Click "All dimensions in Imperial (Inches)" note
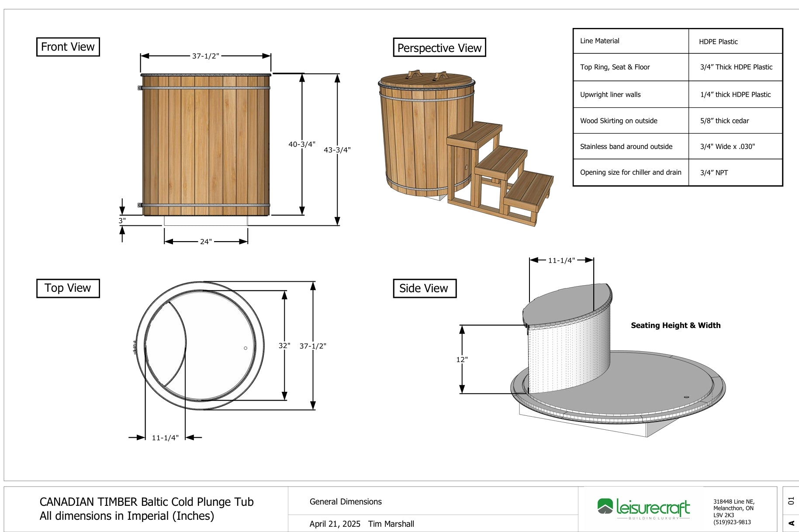The height and width of the screenshot is (532, 799). tap(127, 516)
